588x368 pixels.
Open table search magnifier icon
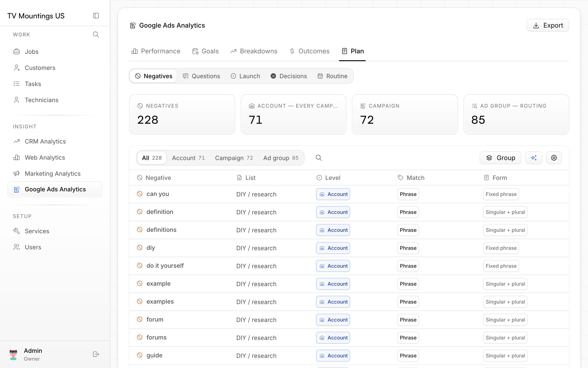(319, 158)
